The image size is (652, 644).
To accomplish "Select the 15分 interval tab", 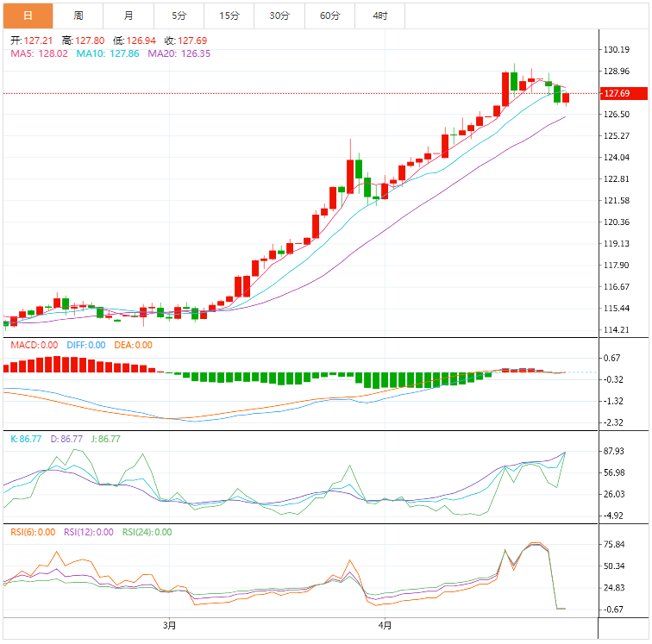I will [x=229, y=16].
